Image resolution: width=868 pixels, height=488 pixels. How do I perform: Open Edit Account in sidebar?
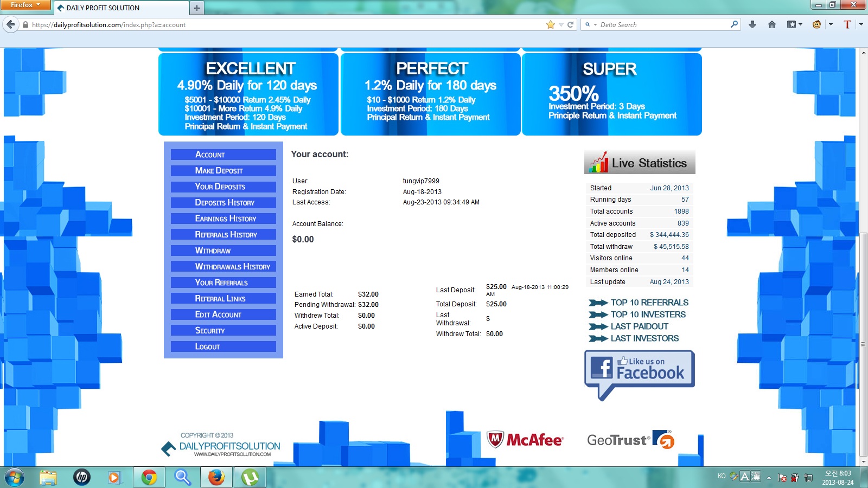click(224, 314)
